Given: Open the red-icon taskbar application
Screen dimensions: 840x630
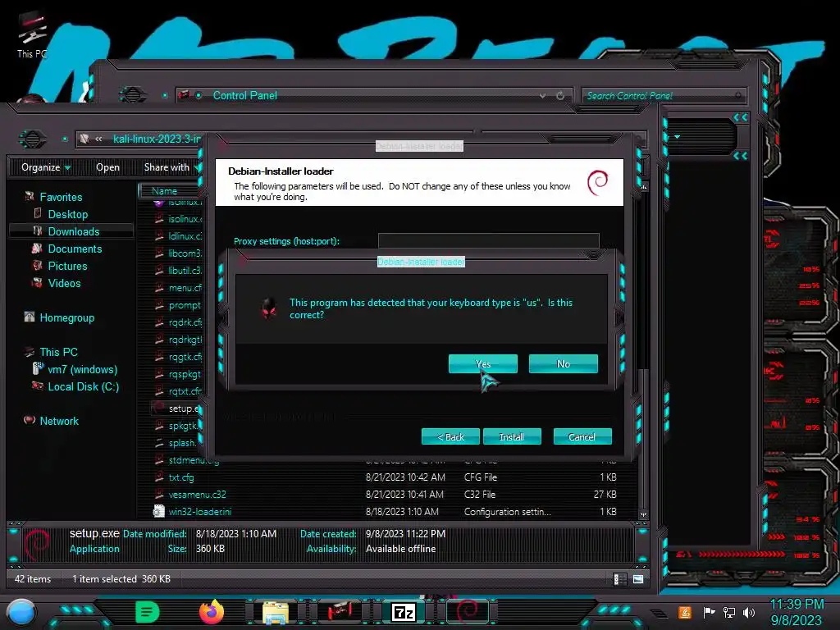Looking at the screenshot, I should click(x=340, y=611).
